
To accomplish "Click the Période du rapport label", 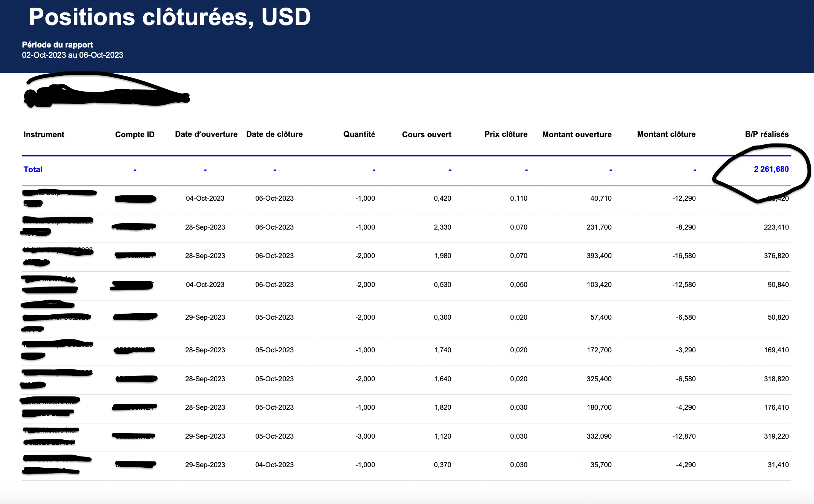I will tap(57, 45).
